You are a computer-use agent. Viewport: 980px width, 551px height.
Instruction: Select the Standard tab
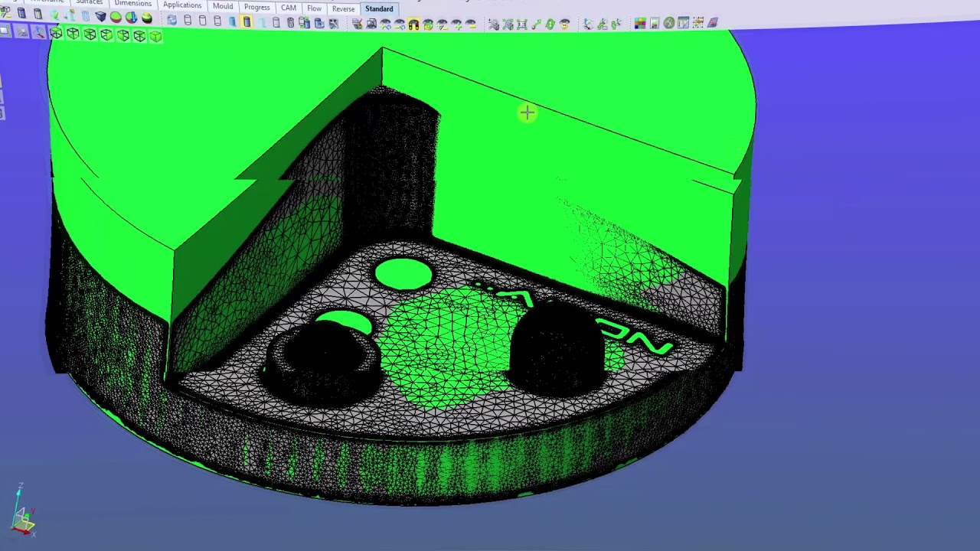pos(379,8)
